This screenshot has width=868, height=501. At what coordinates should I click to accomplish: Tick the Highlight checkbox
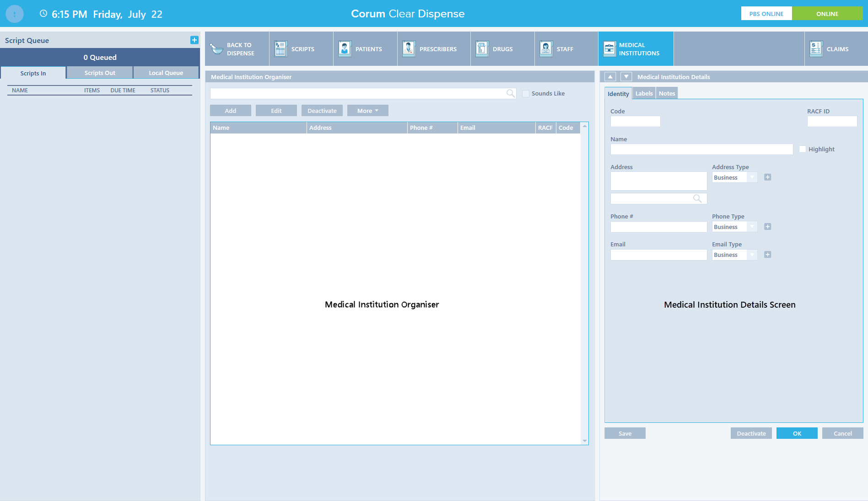point(803,149)
